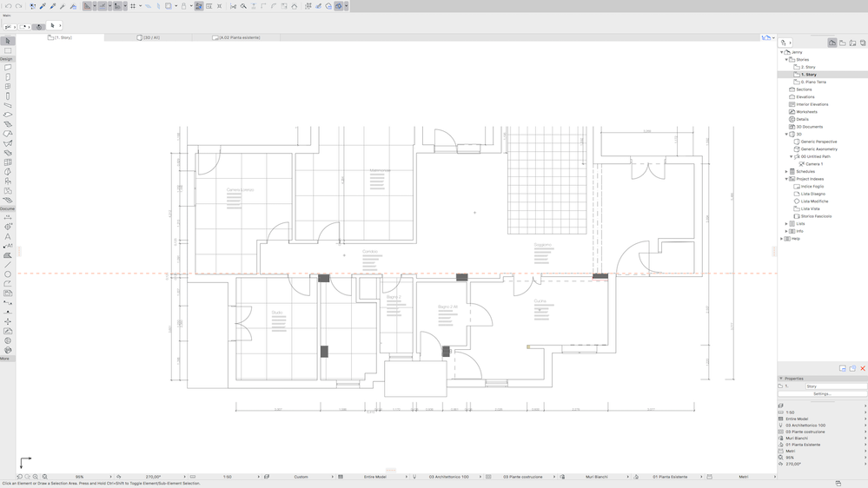Select the Circle tool
Screen dimensions: 868x488
click(8, 274)
